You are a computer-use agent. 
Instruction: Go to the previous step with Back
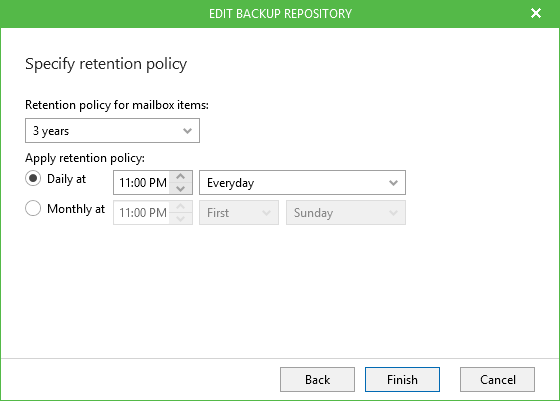click(317, 379)
